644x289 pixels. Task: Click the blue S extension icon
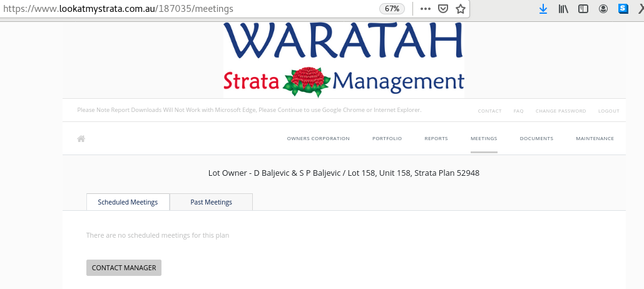[x=623, y=9]
